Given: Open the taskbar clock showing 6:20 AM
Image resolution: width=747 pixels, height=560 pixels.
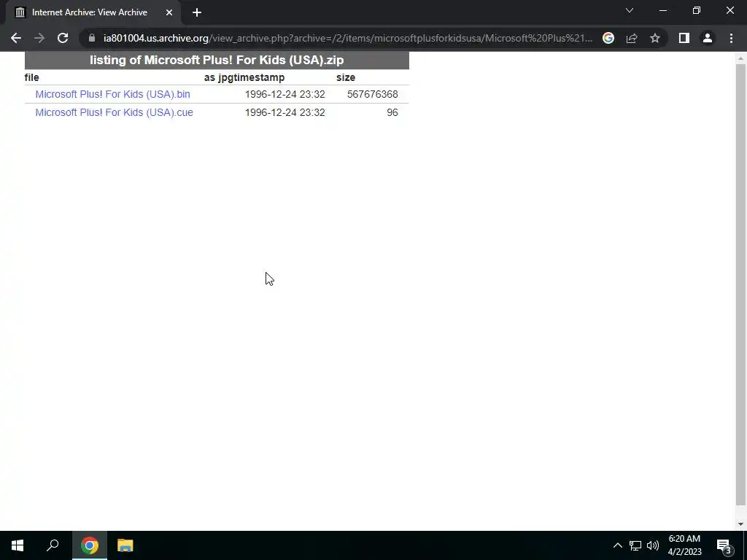Looking at the screenshot, I should (684, 545).
